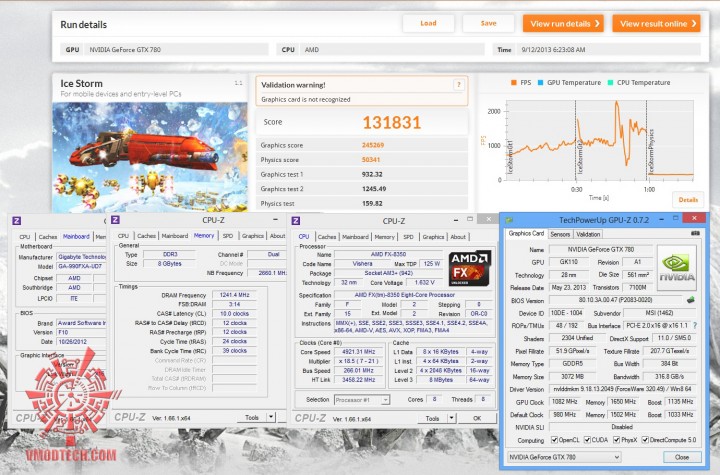Open the Mainboard tab in CPU window
This screenshot has width=720, height=475.
tap(355, 237)
